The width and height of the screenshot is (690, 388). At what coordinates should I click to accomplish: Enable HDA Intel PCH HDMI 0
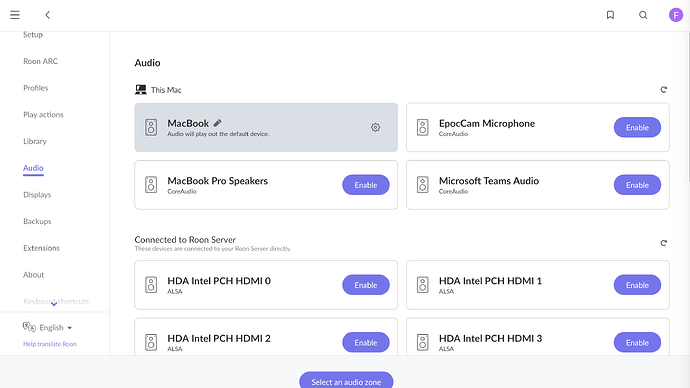[x=366, y=285]
